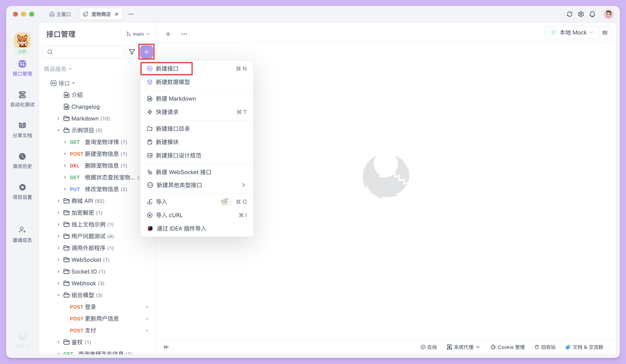
Task: Expand the WebSocket folder
Action: pyautogui.click(x=58, y=260)
